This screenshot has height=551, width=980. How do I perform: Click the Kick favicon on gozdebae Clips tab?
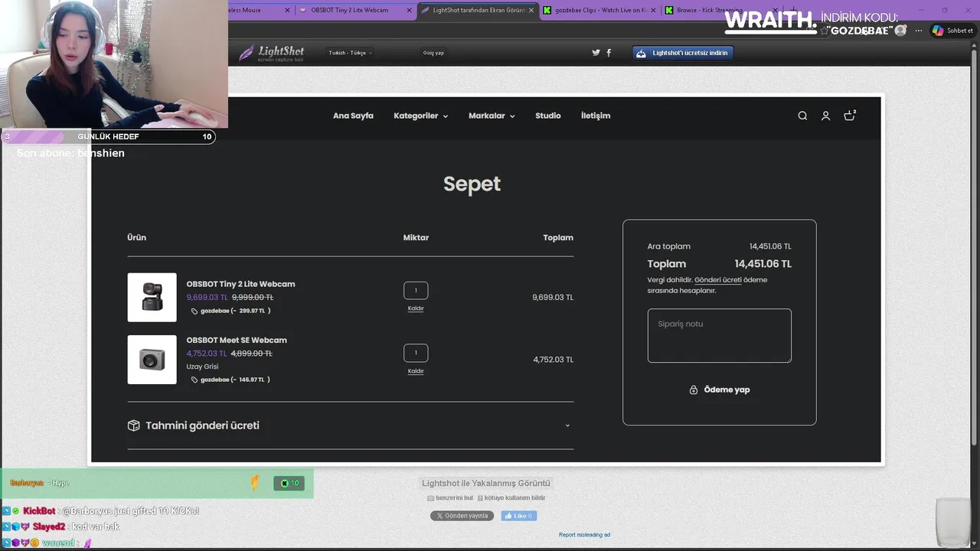547,10
